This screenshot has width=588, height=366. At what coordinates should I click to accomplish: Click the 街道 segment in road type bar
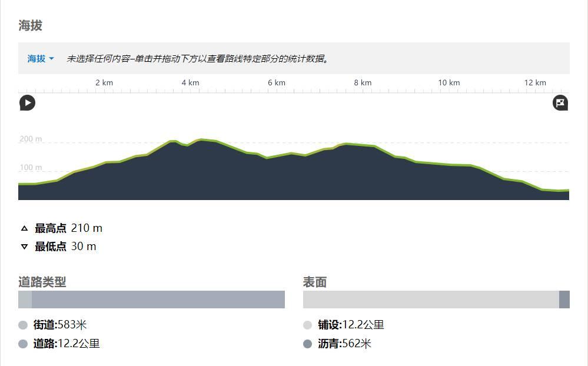click(x=25, y=300)
